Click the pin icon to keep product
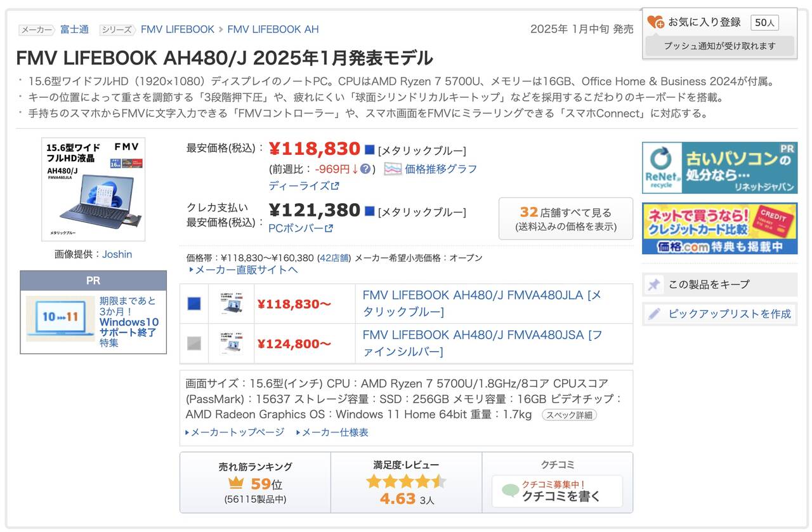Image resolution: width=812 pixels, height=532 pixels. tap(654, 284)
